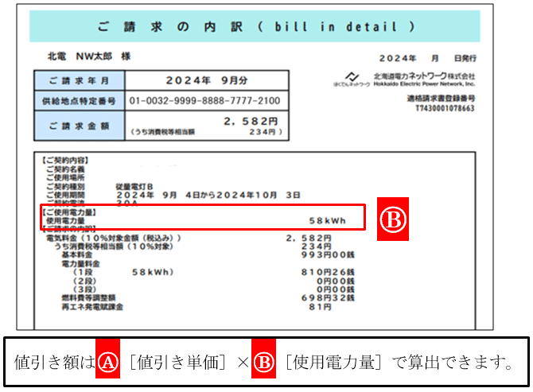Select the billing month '2024年 9月分'

[207, 80]
